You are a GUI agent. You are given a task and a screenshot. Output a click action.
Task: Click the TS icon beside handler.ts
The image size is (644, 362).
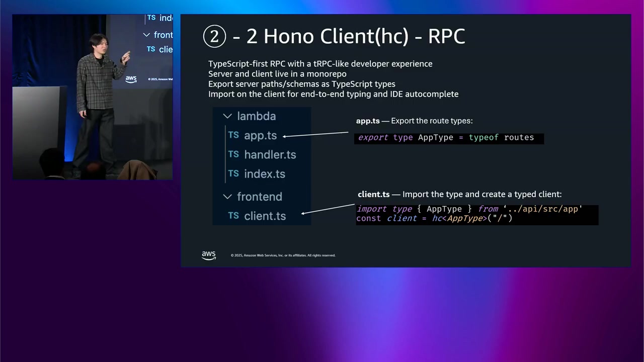pyautogui.click(x=233, y=154)
